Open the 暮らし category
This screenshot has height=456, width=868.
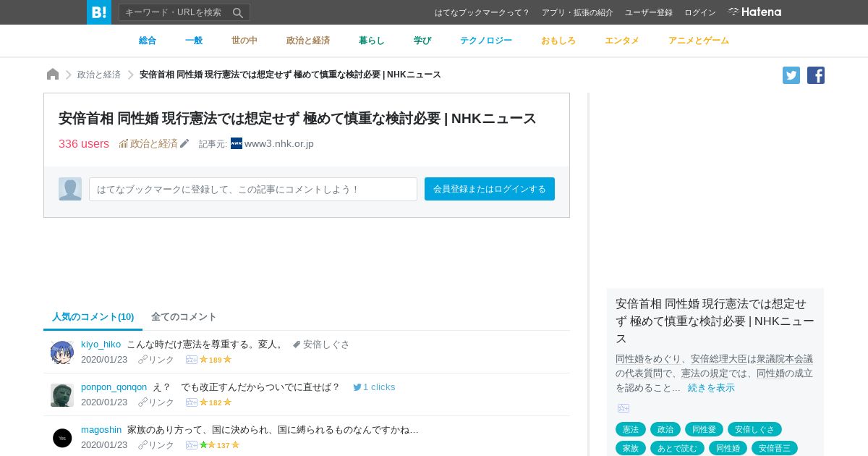[372, 41]
